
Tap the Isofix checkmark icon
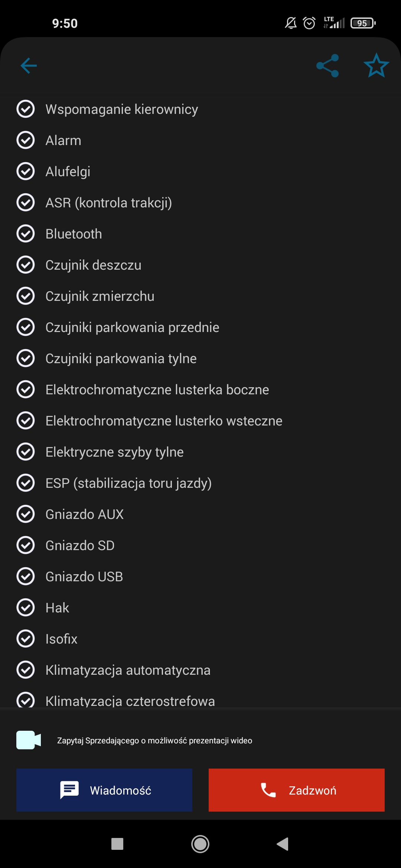point(26,639)
